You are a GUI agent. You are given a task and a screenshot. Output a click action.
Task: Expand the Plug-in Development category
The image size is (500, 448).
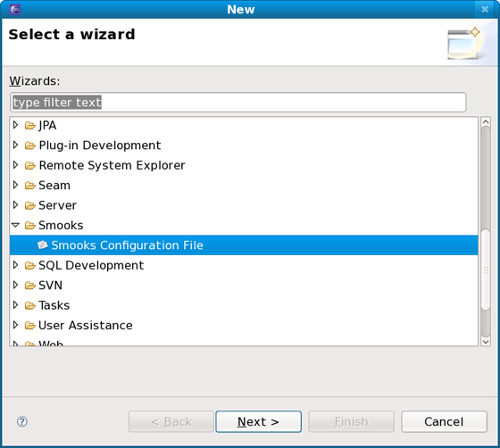[x=15, y=145]
